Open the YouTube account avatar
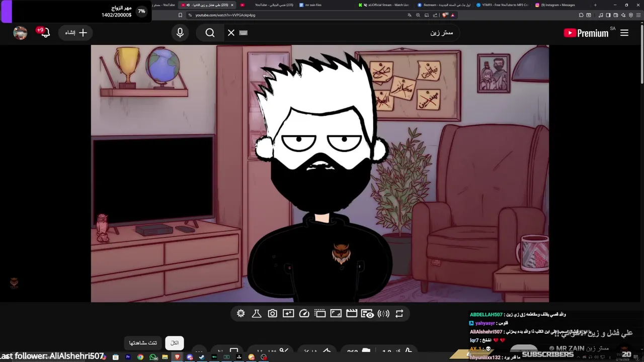Screen dimensions: 644x362 point(20,33)
